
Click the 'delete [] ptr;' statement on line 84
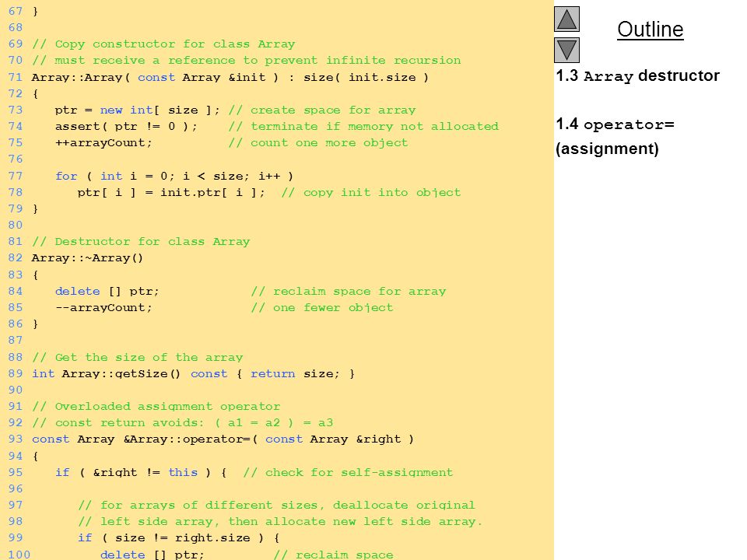click(x=107, y=292)
